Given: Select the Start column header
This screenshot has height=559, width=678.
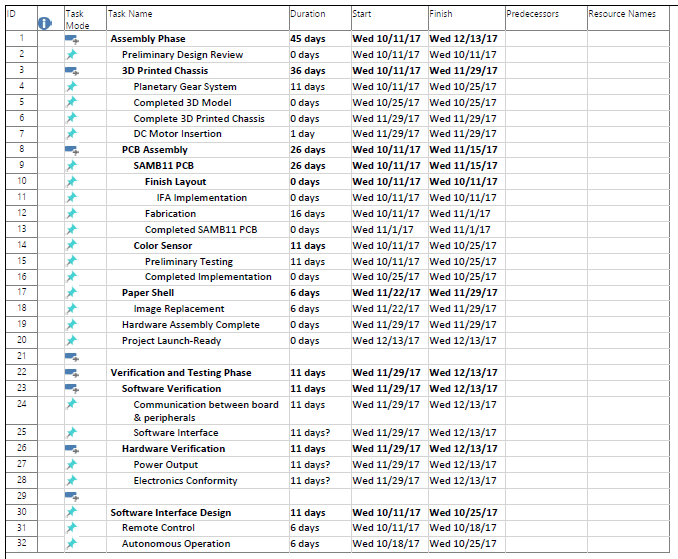Looking at the screenshot, I should click(390, 18).
